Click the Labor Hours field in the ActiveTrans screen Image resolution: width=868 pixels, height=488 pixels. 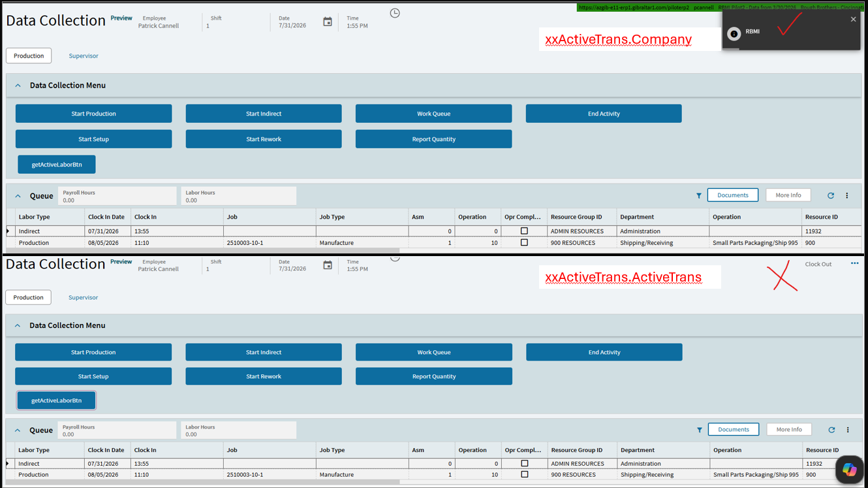(239, 431)
